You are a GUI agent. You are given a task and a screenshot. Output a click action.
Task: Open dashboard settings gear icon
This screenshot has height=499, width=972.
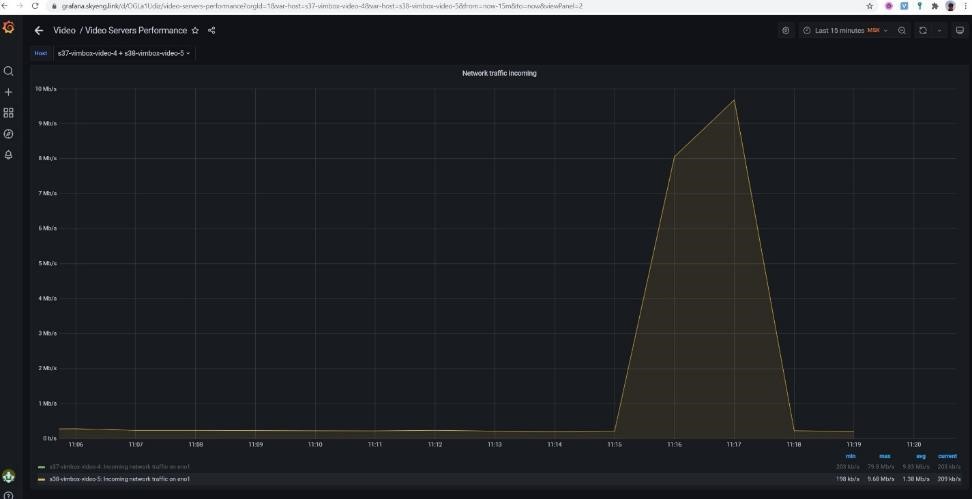[786, 30]
